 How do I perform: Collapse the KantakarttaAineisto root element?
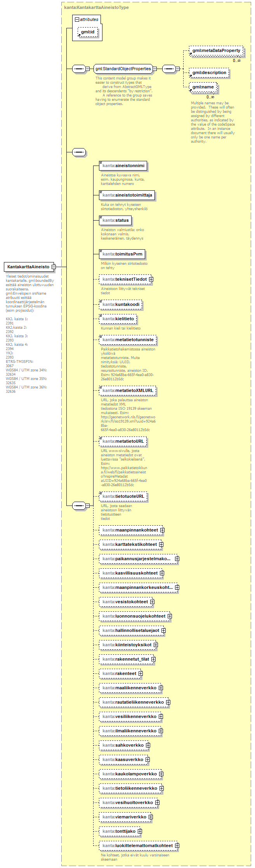pyautogui.click(x=54, y=267)
